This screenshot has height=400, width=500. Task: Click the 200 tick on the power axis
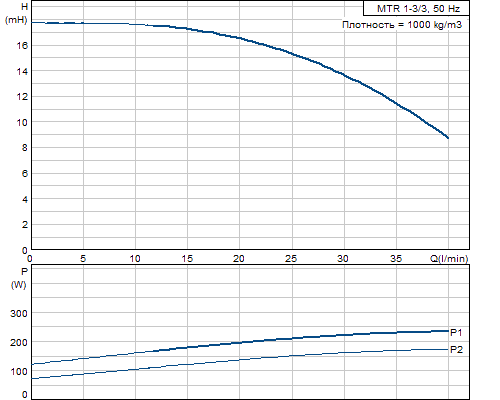click(x=19, y=342)
